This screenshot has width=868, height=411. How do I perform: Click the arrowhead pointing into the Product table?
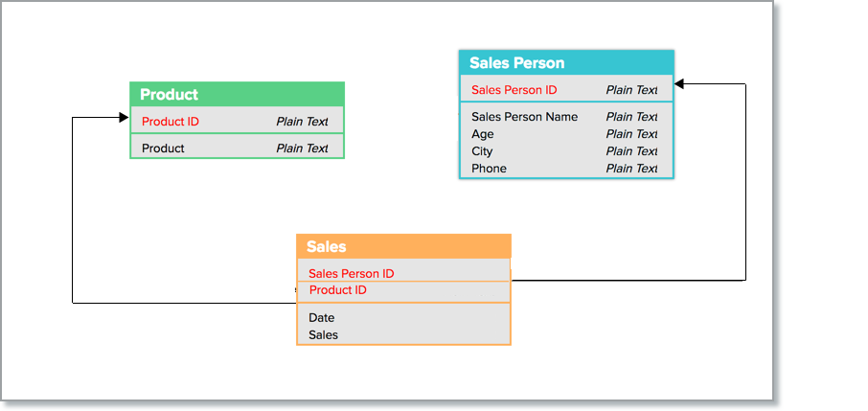124,117
